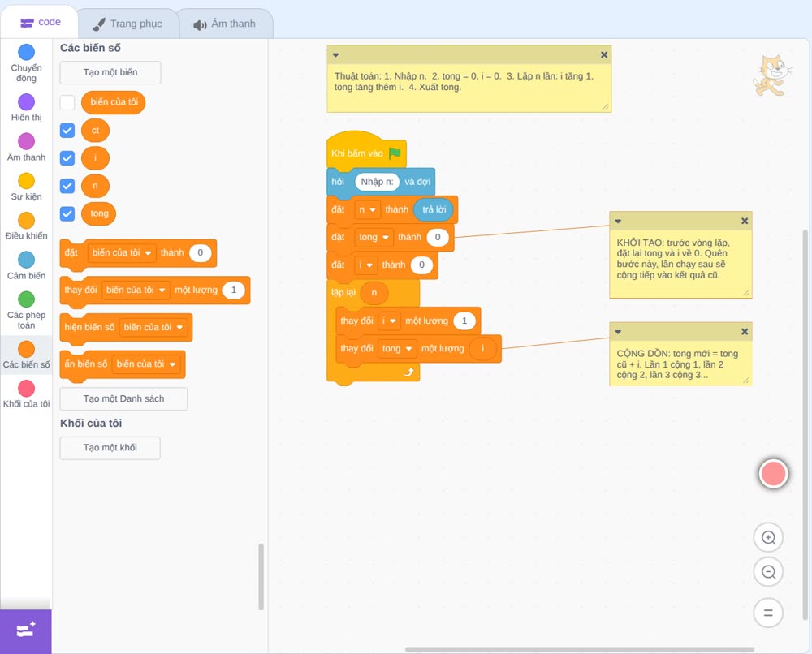Switch to the Âm thanh tab

click(x=225, y=24)
